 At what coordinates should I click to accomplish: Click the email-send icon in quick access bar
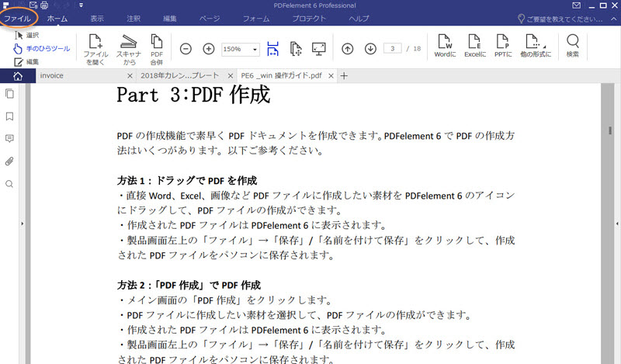pyautogui.click(x=33, y=5)
